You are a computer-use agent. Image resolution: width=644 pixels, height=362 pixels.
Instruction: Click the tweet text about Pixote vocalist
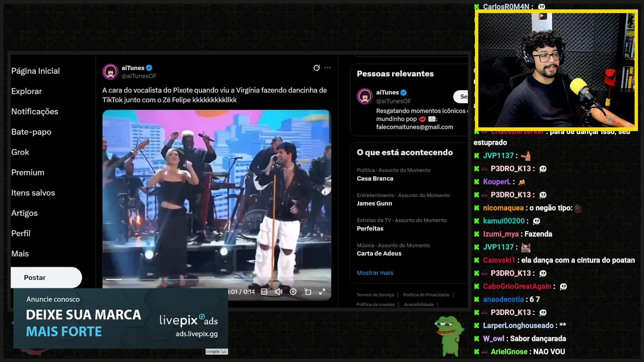pyautogui.click(x=215, y=95)
